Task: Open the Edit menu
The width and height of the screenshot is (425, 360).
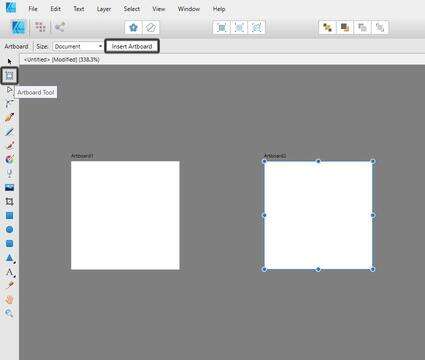Action: 55,9
